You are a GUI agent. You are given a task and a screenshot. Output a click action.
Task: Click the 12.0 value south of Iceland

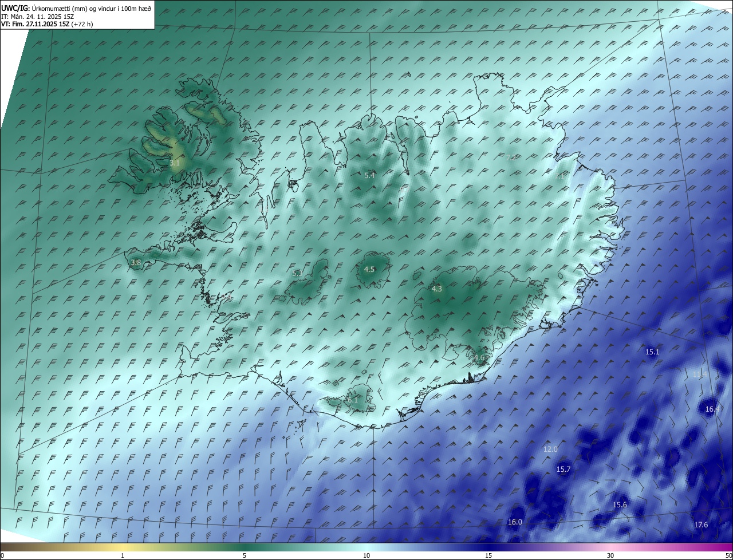click(x=550, y=449)
